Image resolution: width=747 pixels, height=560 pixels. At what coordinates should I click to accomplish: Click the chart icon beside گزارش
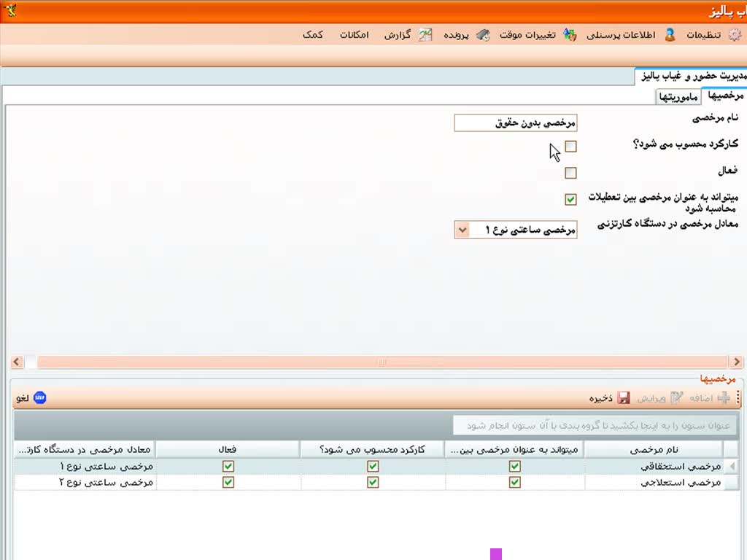pos(425,35)
